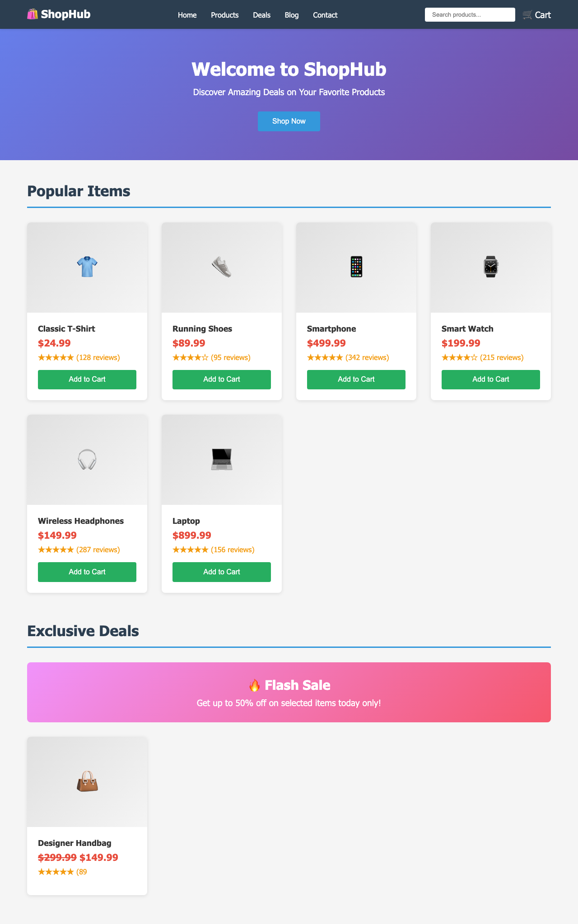
Task: Click the Laptop product image
Action: (x=221, y=459)
